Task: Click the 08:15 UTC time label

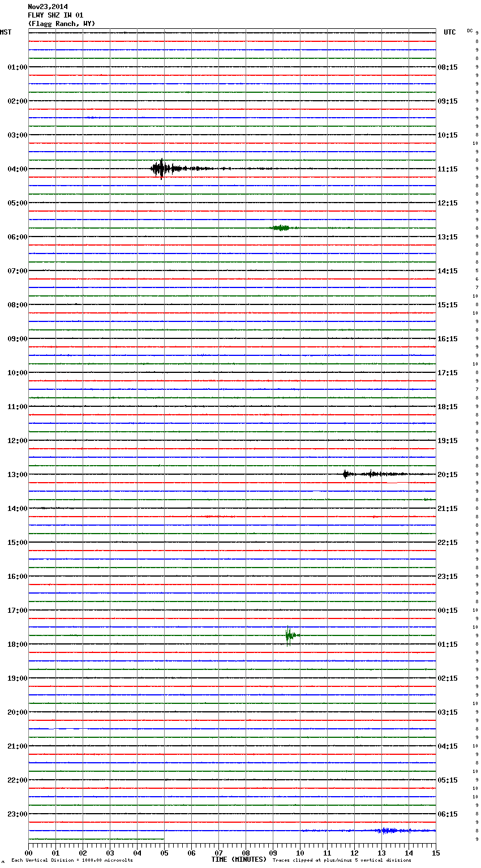Action: pos(448,67)
